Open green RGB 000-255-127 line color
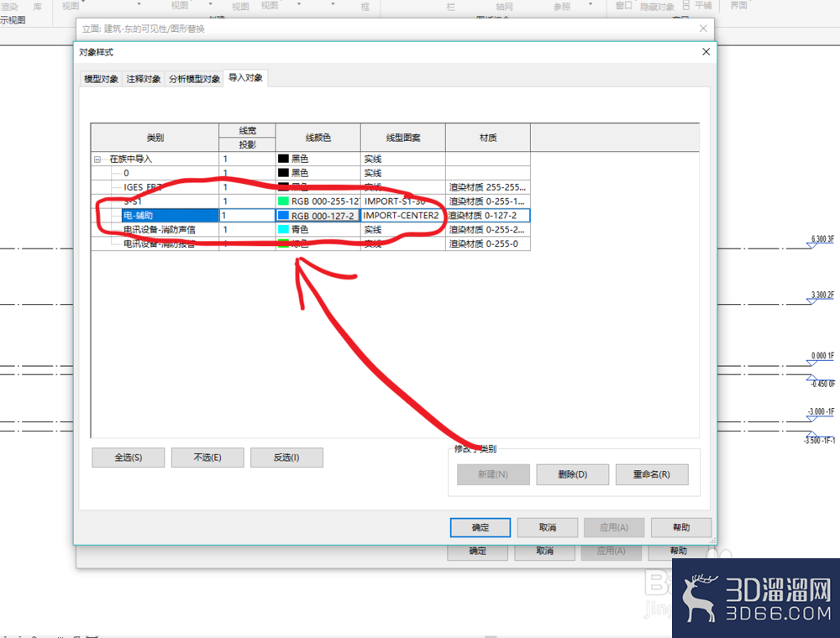The image size is (840, 638). click(x=318, y=201)
